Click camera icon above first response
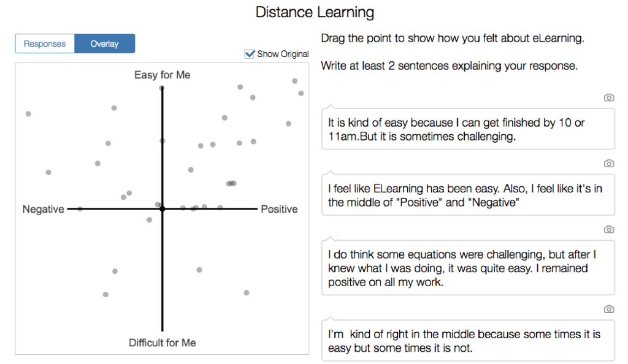628x364 pixels. click(608, 97)
